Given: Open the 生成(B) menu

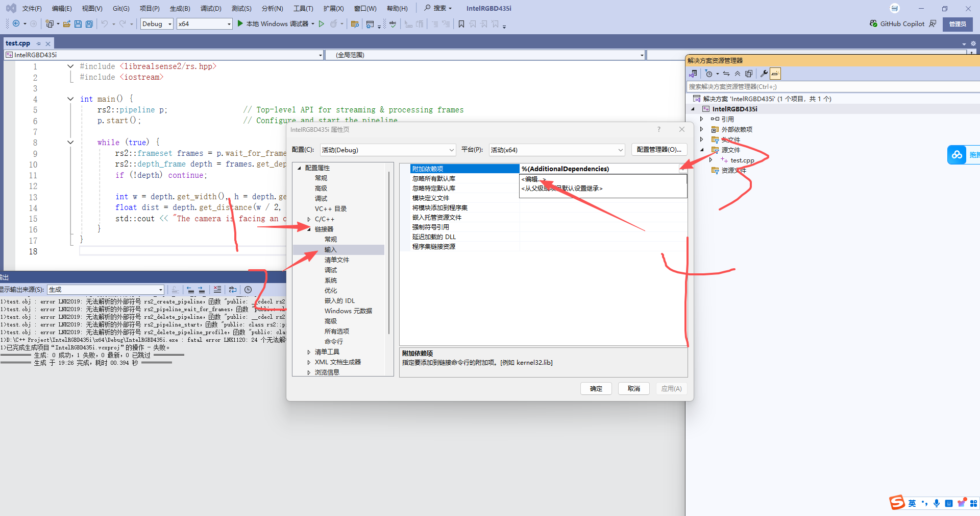Looking at the screenshot, I should tap(180, 8).
